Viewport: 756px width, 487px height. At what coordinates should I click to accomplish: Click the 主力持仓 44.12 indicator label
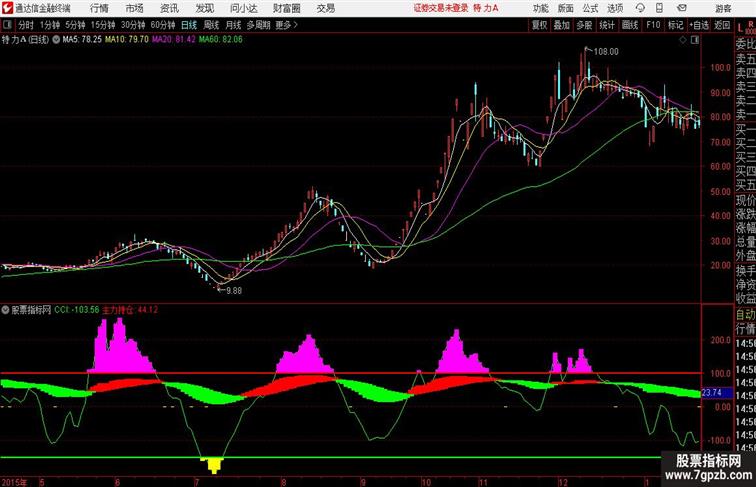tap(130, 310)
